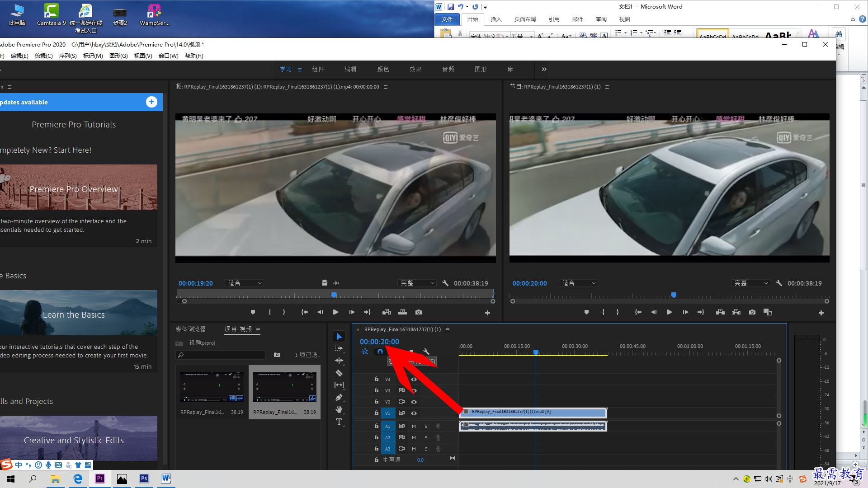Click program monitor playhead marker
This screenshot has height=488, width=868.
(x=674, y=295)
